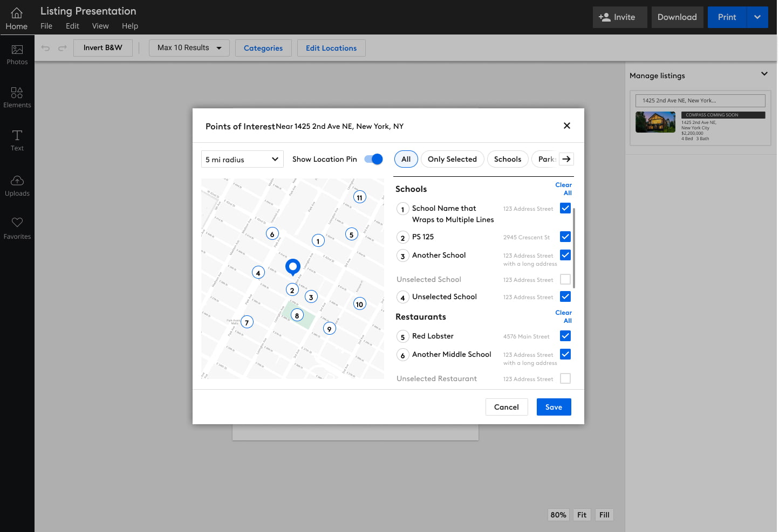
Task: Open the Uploads panel
Action: coord(17,185)
